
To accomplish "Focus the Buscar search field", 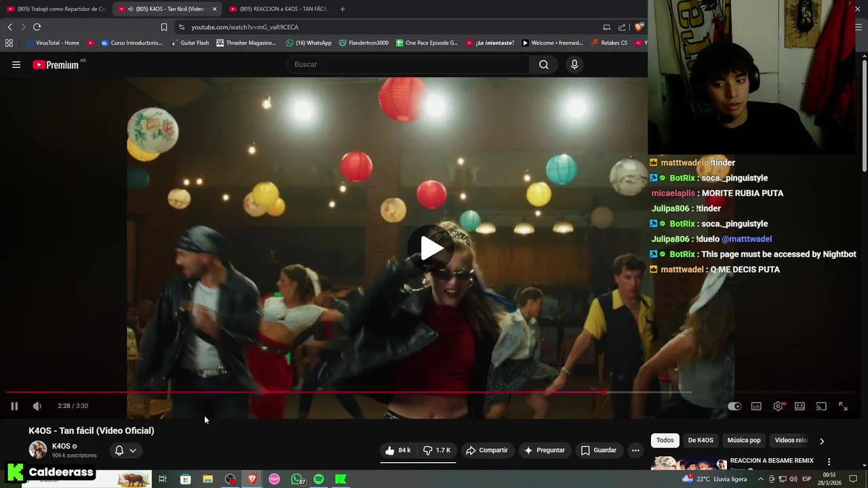I will point(408,64).
